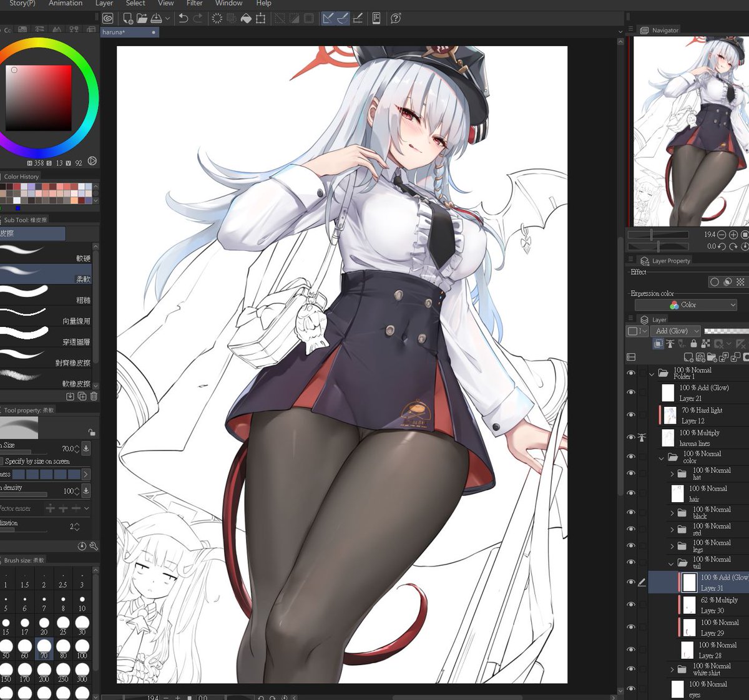Activate the Scale/Rotate transform icon
Image resolution: width=749 pixels, height=700 pixels.
click(x=261, y=19)
